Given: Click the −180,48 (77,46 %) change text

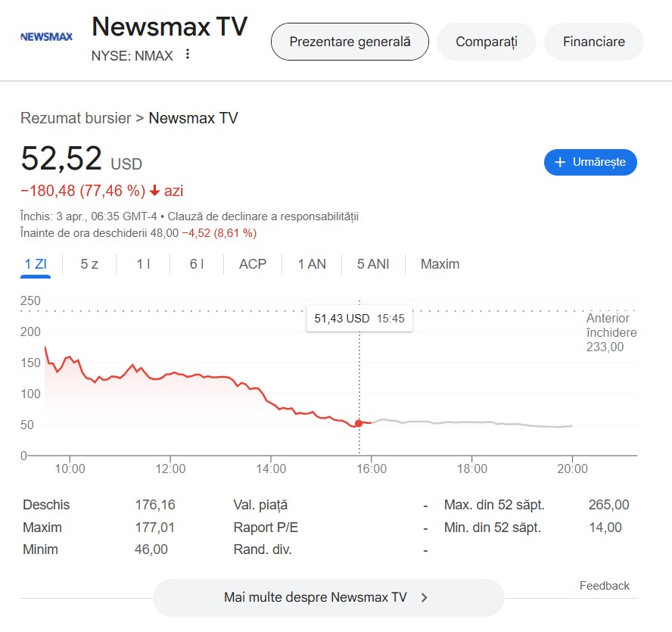Looking at the screenshot, I should [x=83, y=191].
